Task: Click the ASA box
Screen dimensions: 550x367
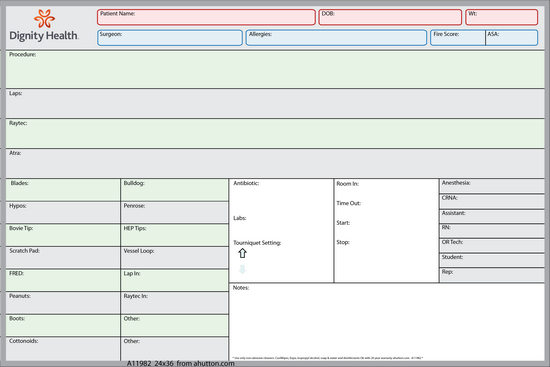Action: [512, 38]
